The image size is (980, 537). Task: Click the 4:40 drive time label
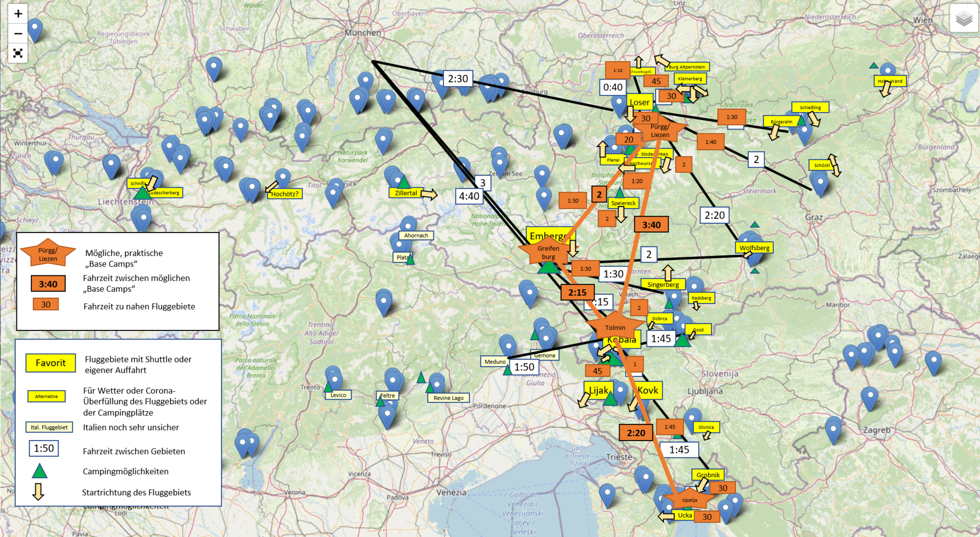coord(469,196)
